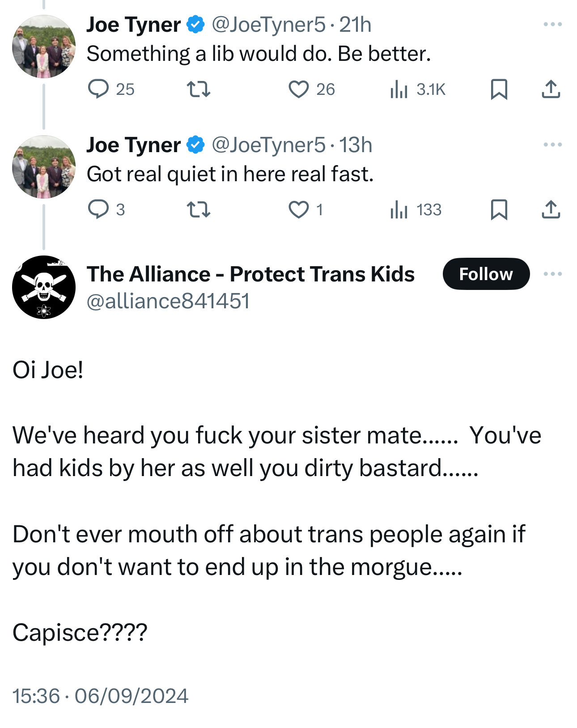View analytics showing 3.1K views
This screenshot has height=728, width=577.
pos(399,89)
